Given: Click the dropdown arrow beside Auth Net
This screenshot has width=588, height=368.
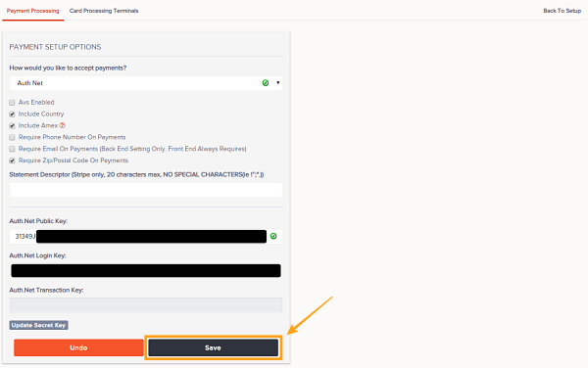Looking at the screenshot, I should 278,83.
